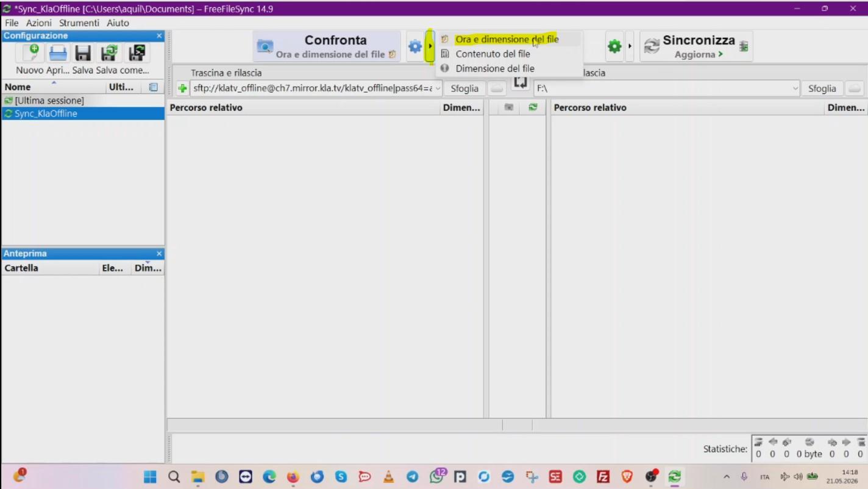
Task: Open Telegram from taskbar
Action: point(413,477)
